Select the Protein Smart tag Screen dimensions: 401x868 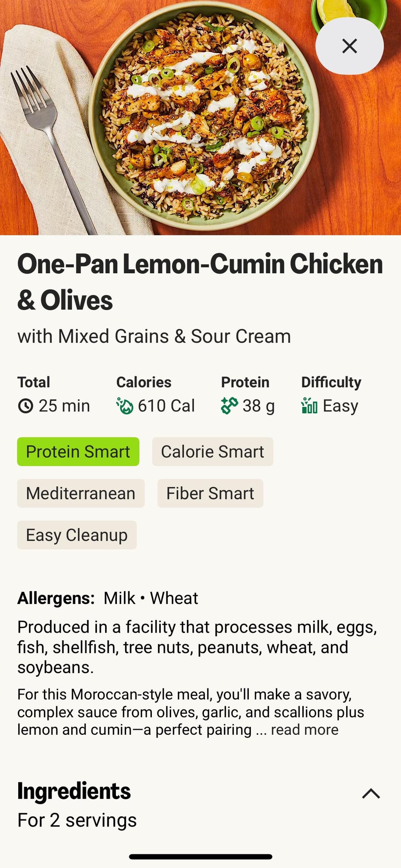[78, 452]
